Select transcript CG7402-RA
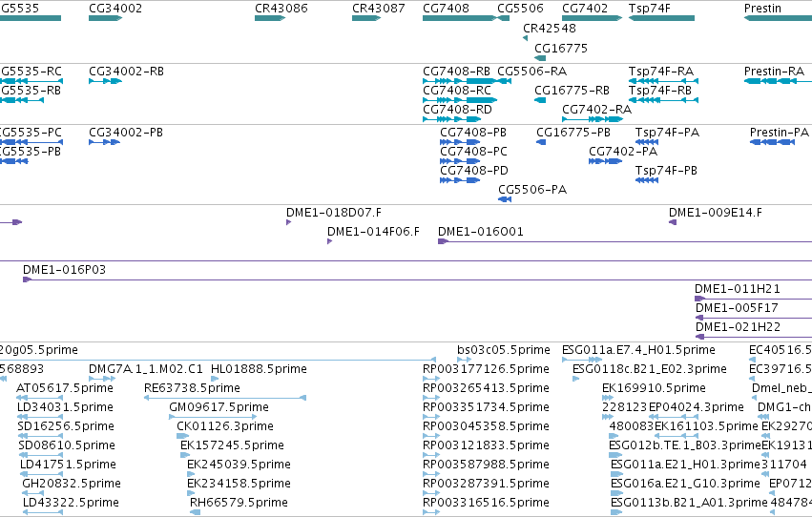The height and width of the screenshot is (517, 812). [597, 110]
